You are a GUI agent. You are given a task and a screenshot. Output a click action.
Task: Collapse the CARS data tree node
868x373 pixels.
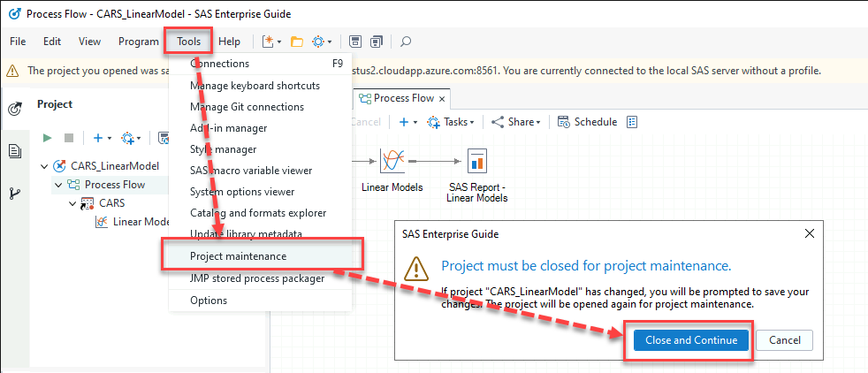[72, 203]
